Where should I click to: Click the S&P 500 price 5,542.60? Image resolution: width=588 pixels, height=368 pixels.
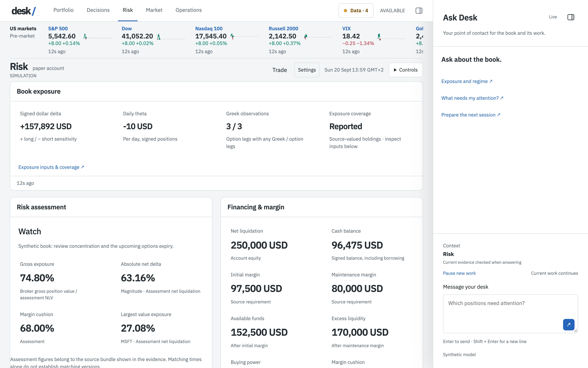tap(62, 36)
